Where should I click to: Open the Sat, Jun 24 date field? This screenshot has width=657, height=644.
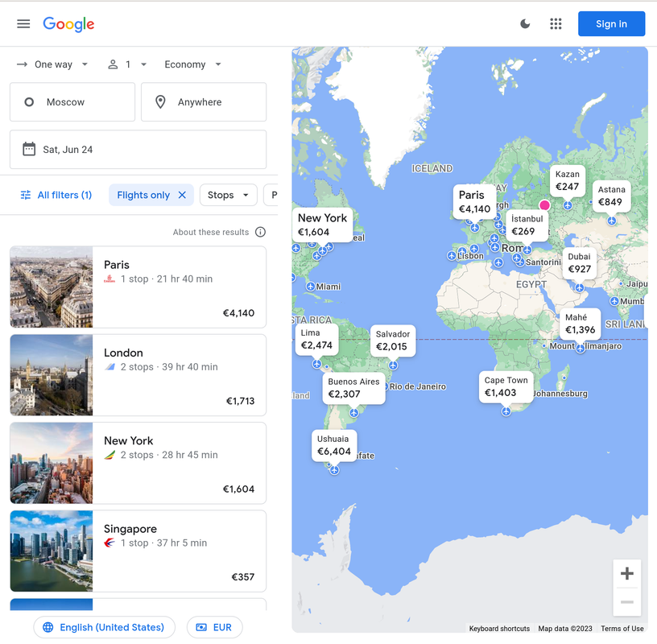pos(138,150)
